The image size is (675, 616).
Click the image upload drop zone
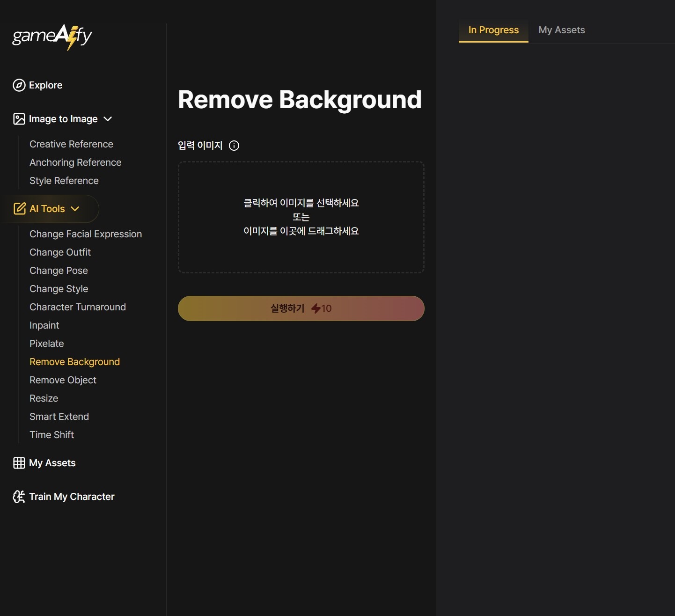[x=301, y=217]
